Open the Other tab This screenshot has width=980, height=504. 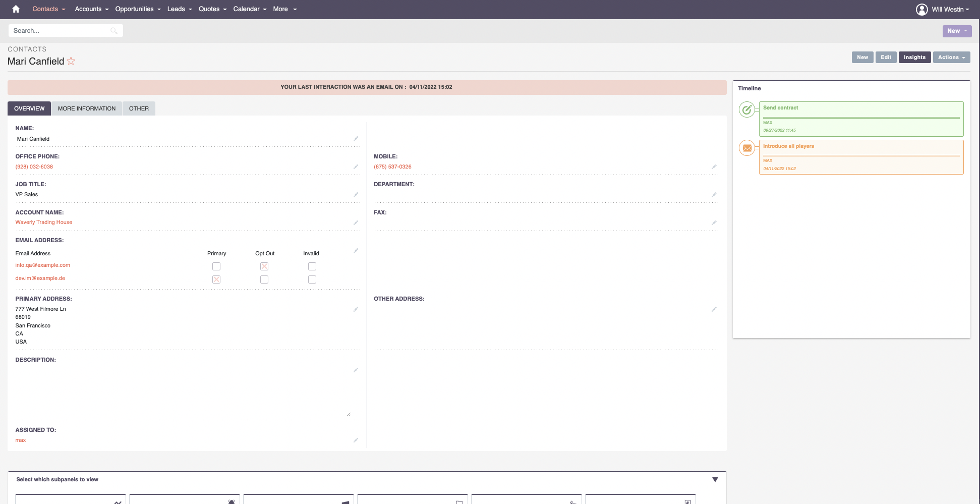tap(139, 108)
